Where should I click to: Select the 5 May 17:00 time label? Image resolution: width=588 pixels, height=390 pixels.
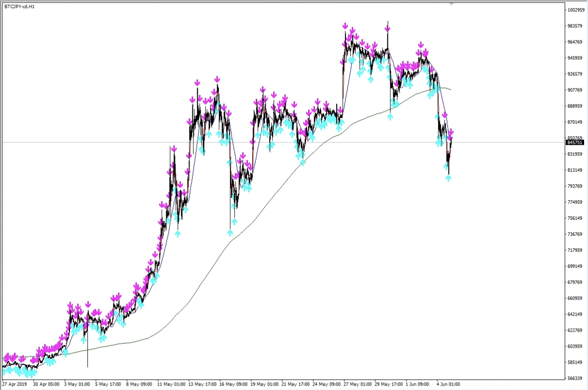click(x=108, y=385)
